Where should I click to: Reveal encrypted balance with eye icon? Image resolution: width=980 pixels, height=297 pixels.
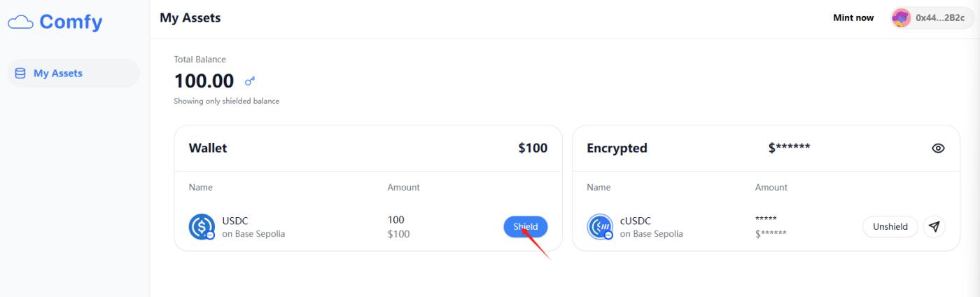tap(938, 148)
